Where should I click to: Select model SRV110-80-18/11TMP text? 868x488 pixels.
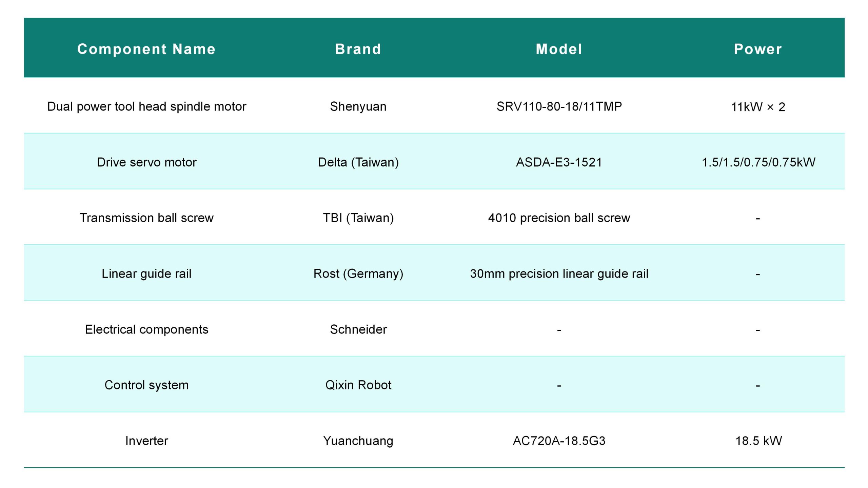[559, 106]
